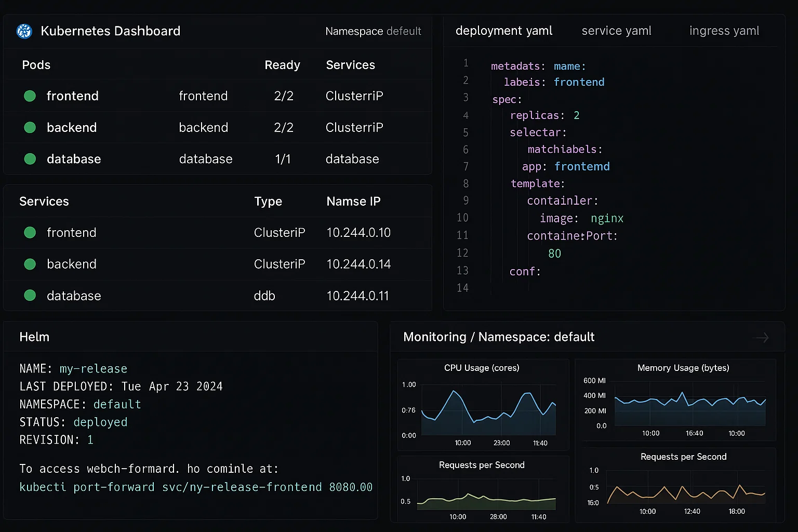Open the Memory Usage chart
Viewport: 798px width, 532px height.
point(675,400)
